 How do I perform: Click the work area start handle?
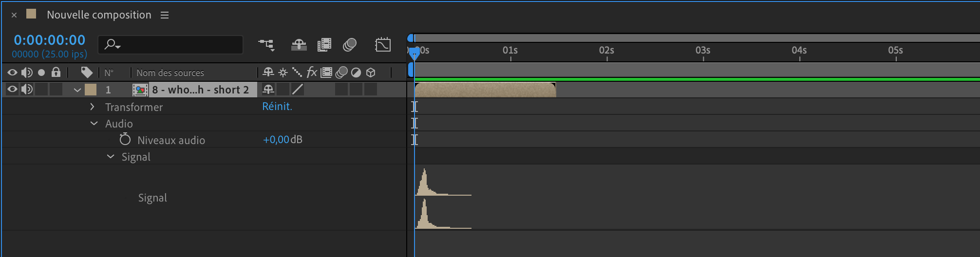click(x=411, y=70)
